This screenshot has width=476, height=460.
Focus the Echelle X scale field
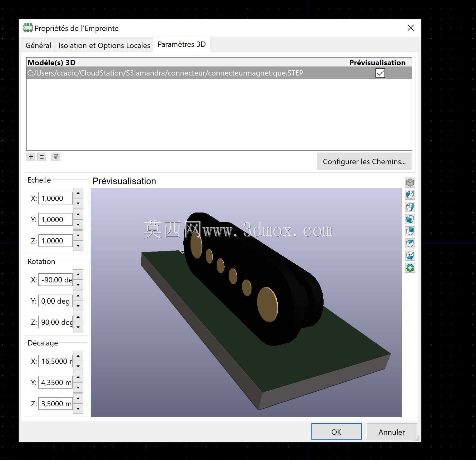56,198
